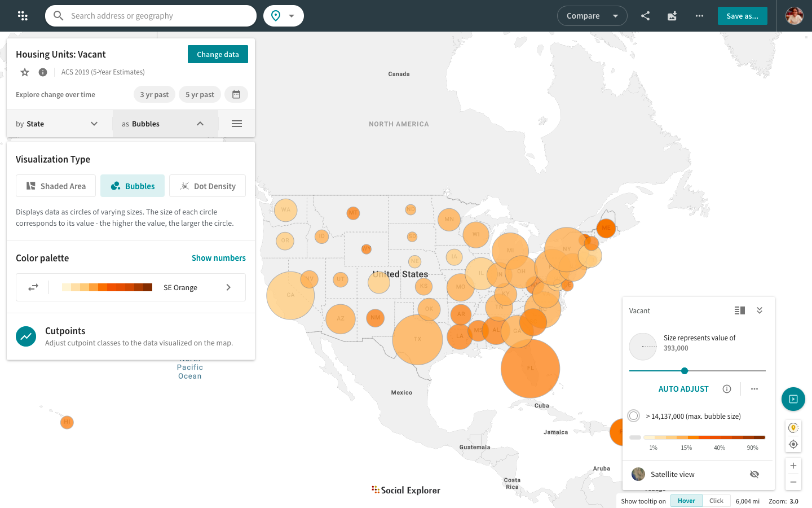This screenshot has height=508, width=812.
Task: Choose 3 yr past change
Action: click(x=155, y=94)
